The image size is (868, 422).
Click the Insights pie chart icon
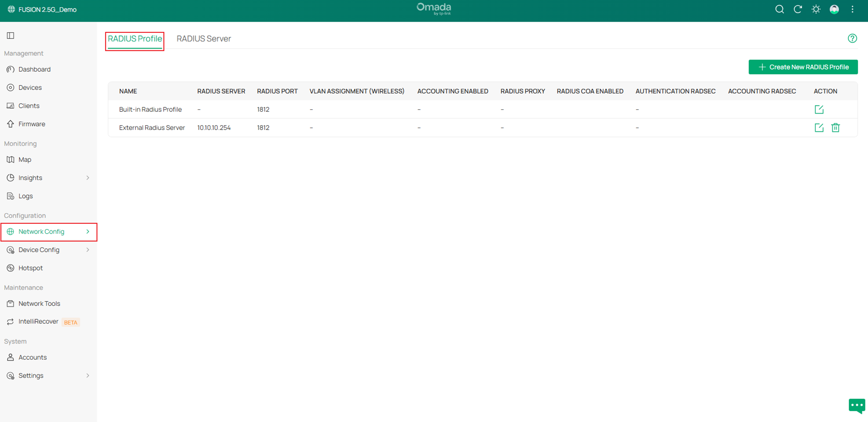pos(10,178)
